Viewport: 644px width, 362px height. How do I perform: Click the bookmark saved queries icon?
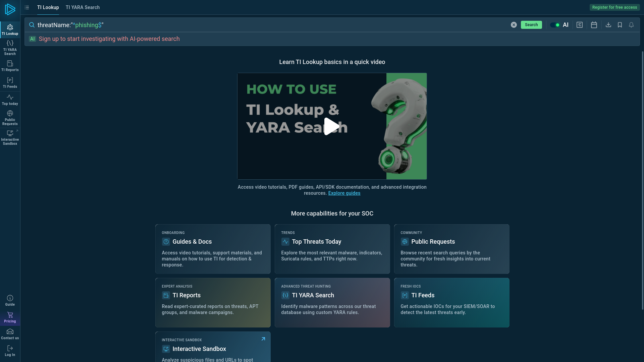[620, 25]
